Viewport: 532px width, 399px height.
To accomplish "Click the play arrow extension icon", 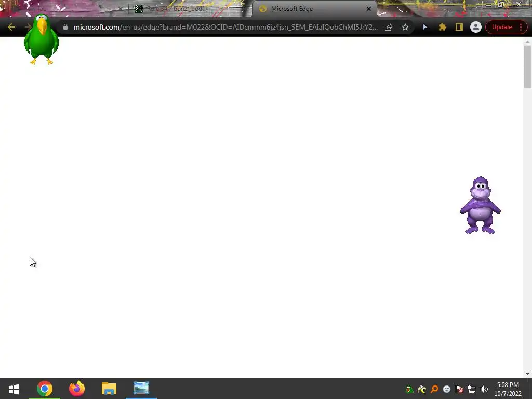I will pos(425,27).
